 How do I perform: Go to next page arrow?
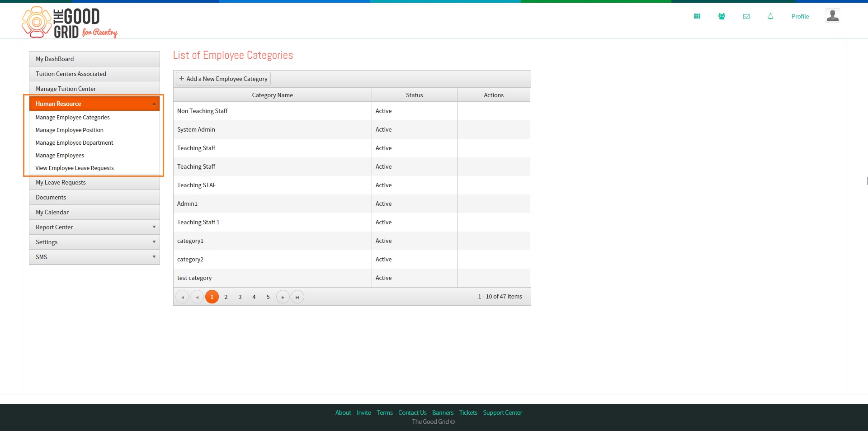(283, 297)
